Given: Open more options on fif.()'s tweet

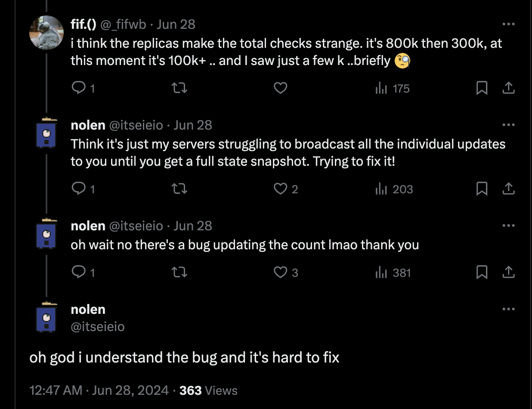Looking at the screenshot, I should (508, 24).
